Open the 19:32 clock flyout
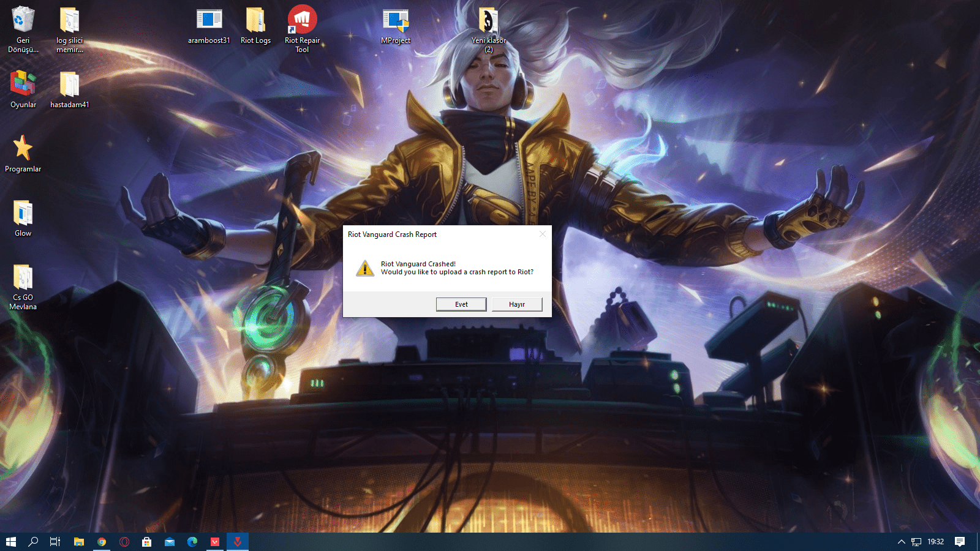980x551 pixels. click(935, 542)
